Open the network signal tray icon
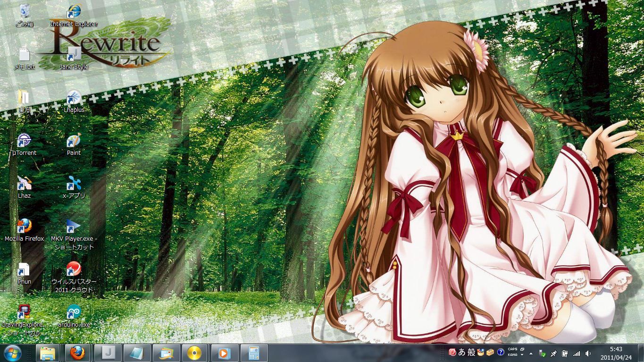Image resolution: width=644 pixels, height=362 pixels. click(577, 353)
